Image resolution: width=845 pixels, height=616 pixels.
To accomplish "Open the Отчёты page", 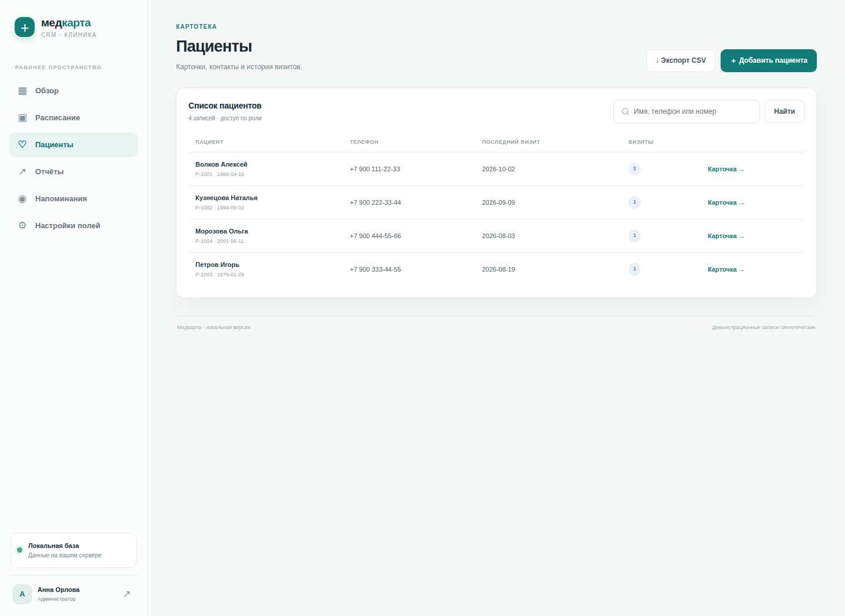I will pyautogui.click(x=73, y=172).
